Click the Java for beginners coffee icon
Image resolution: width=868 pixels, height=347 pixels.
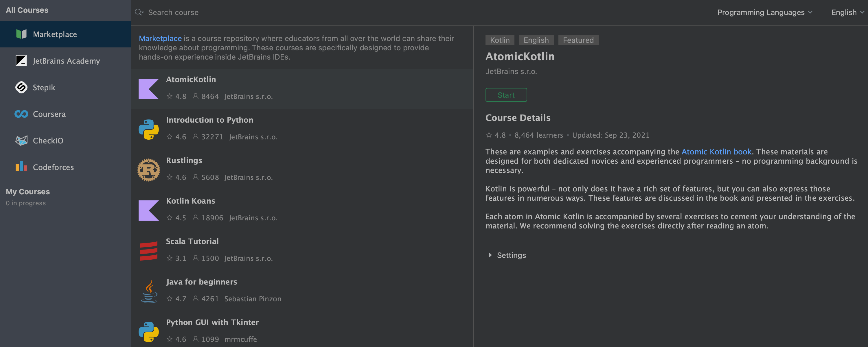(x=149, y=291)
